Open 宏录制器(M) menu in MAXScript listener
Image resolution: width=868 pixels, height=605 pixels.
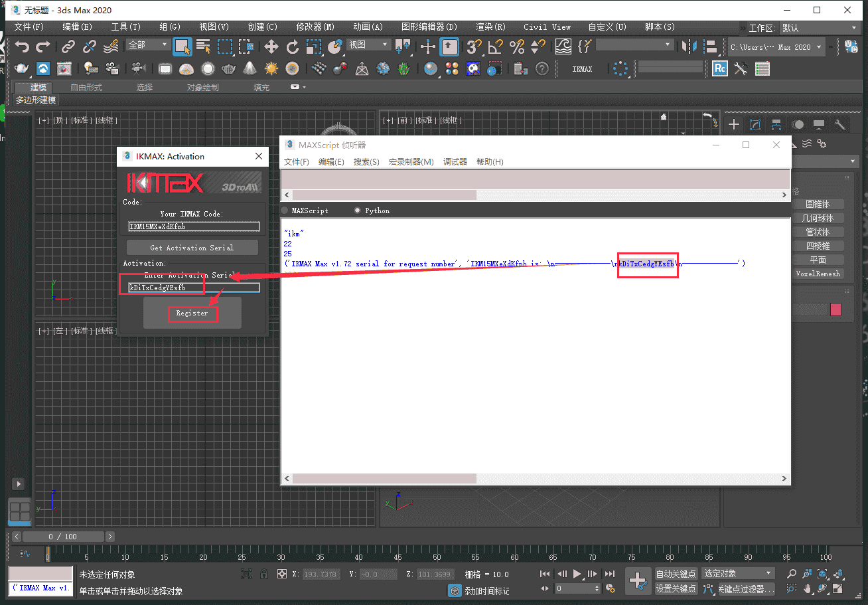[x=411, y=162]
